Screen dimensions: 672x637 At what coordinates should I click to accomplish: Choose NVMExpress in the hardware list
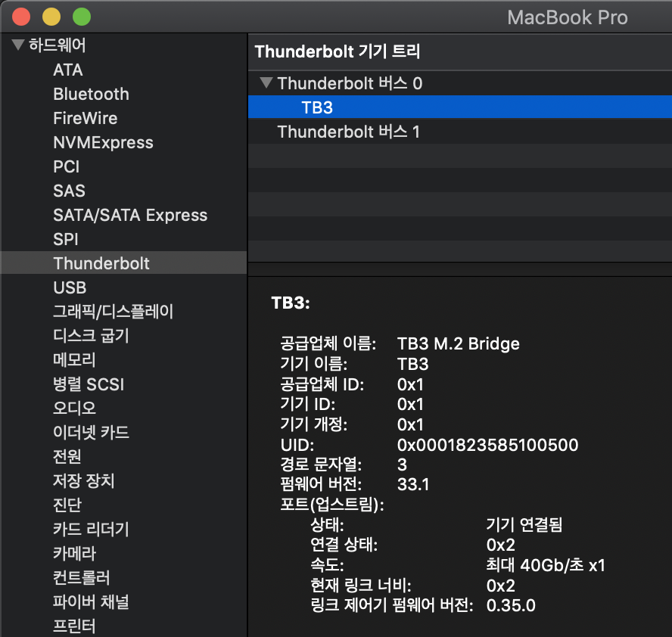click(x=103, y=143)
